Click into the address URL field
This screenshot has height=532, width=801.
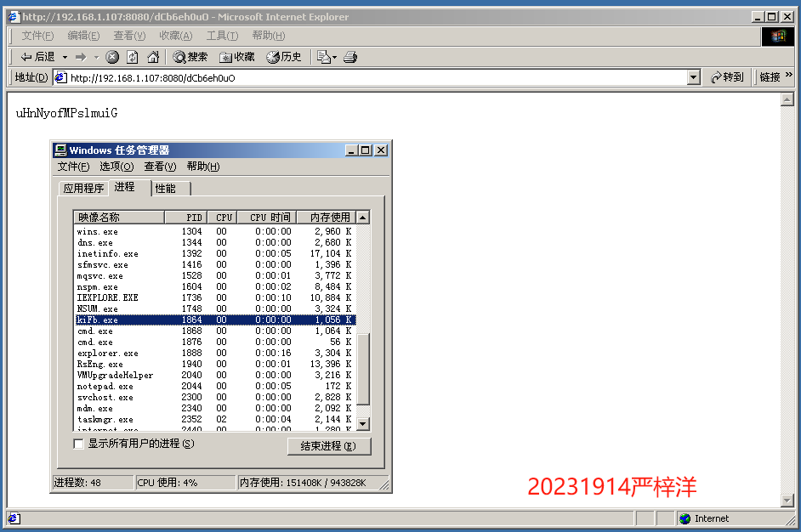[377, 77]
